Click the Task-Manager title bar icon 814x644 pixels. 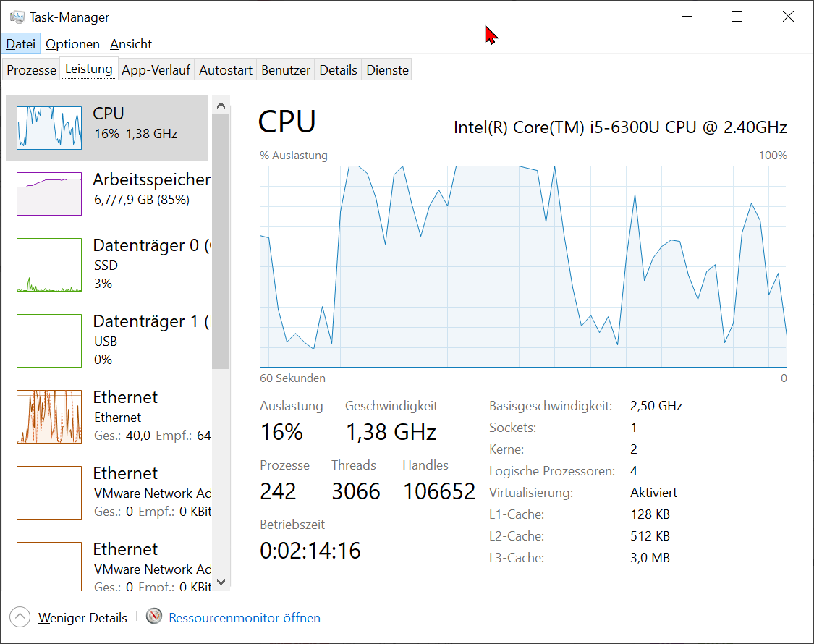(x=17, y=17)
